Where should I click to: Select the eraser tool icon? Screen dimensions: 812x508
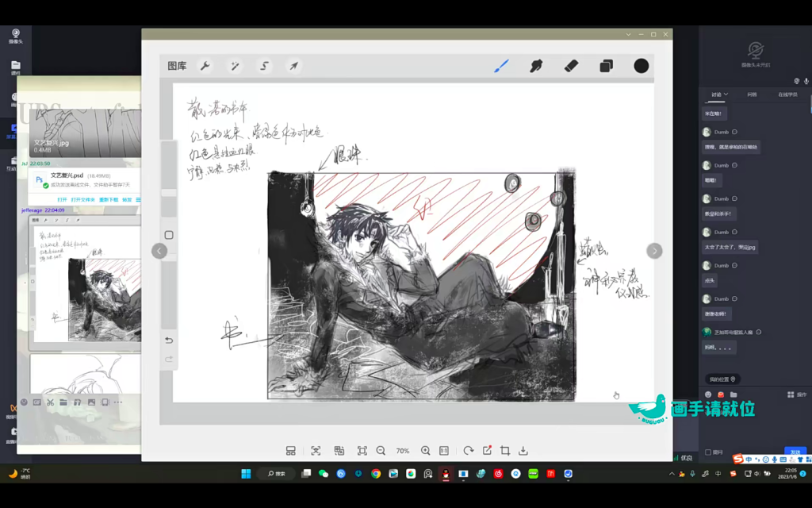pyautogui.click(x=571, y=66)
